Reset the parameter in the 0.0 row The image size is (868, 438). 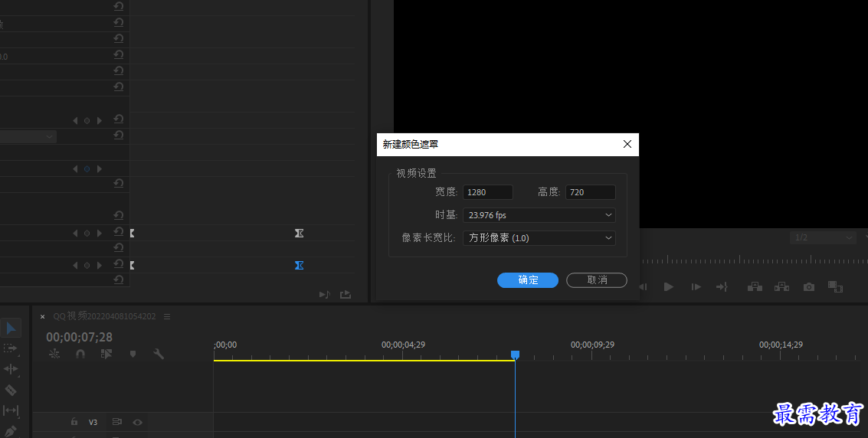(x=119, y=54)
